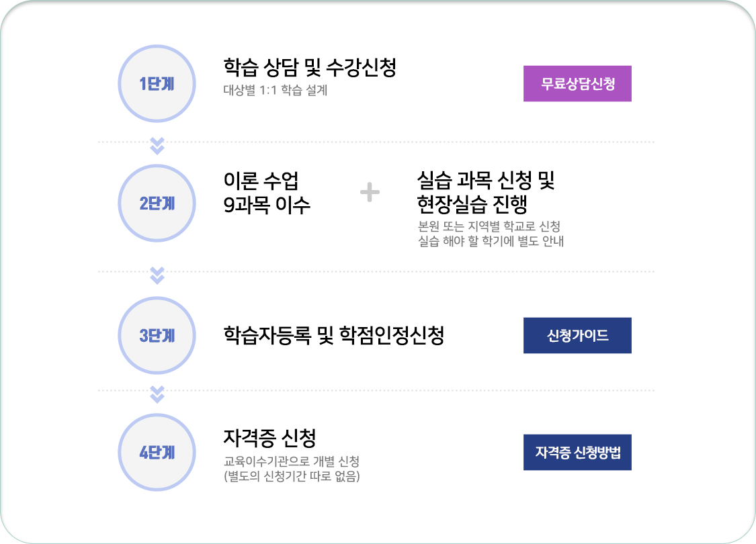Screen dimensions: 756x544
Task: Click the 2단계 circle badge
Action: [x=157, y=203]
